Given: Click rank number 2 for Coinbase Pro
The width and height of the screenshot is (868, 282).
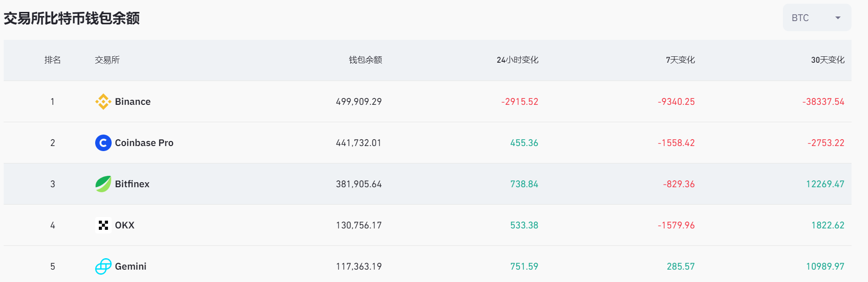Looking at the screenshot, I should [x=53, y=143].
